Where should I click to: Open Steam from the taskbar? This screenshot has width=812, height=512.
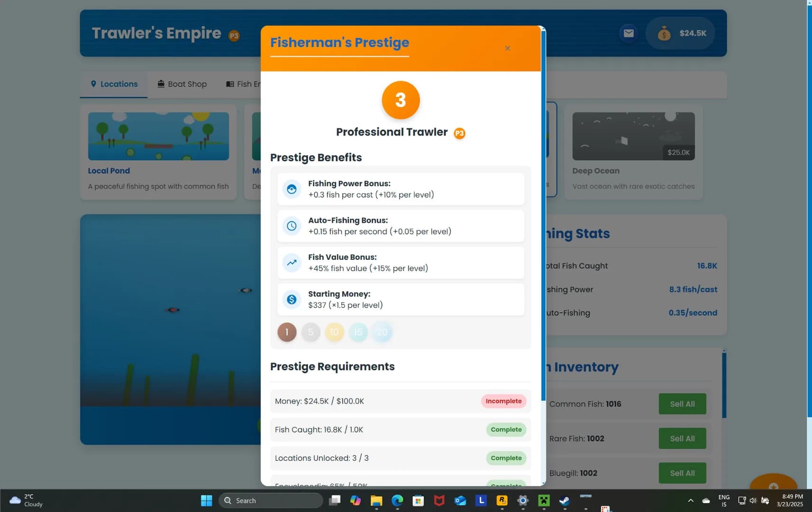pyautogui.click(x=564, y=501)
